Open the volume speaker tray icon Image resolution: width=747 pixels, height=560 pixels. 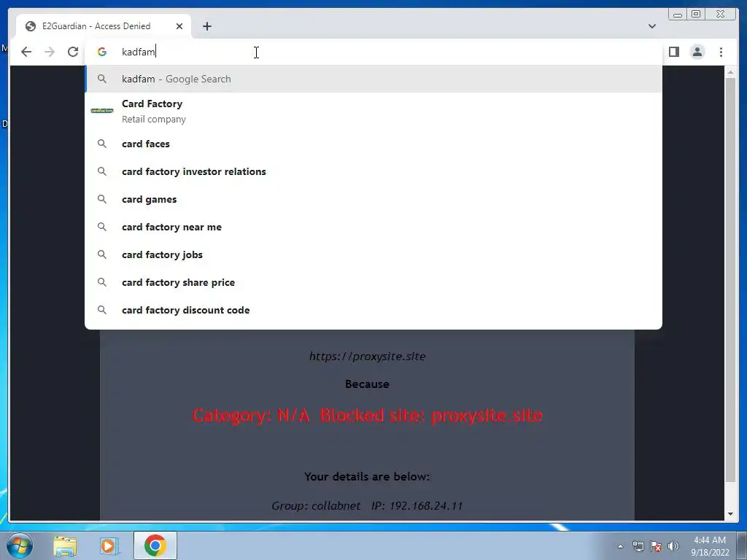(673, 546)
